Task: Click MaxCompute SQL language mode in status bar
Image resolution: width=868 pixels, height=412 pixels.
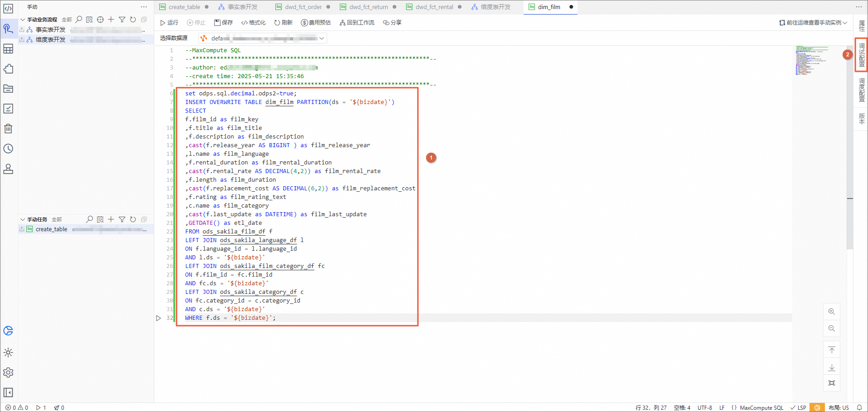Action: 761,407
